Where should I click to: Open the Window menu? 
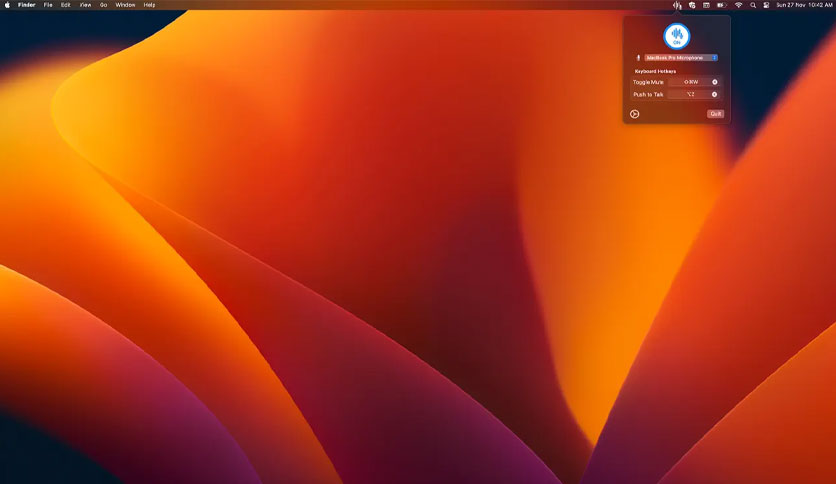coord(125,5)
